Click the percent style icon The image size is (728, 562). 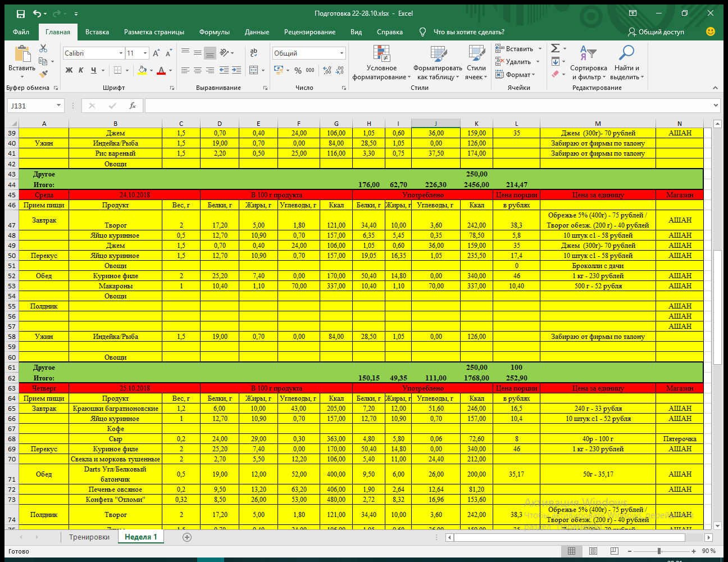click(298, 70)
